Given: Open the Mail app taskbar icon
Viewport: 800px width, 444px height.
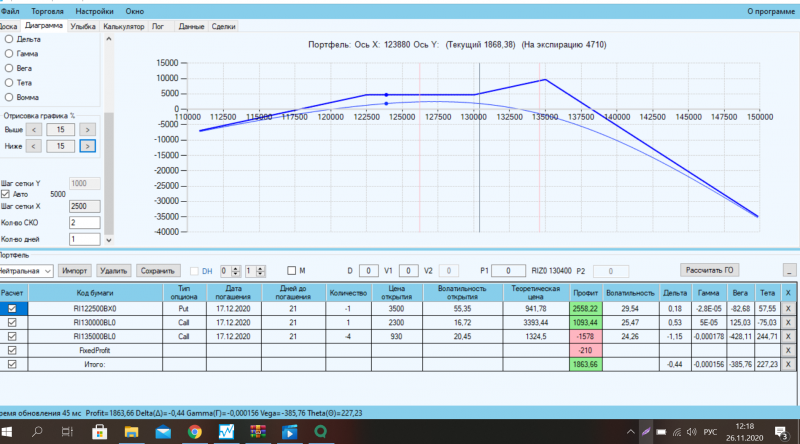Looking at the screenshot, I should pyautogui.click(x=163, y=432).
